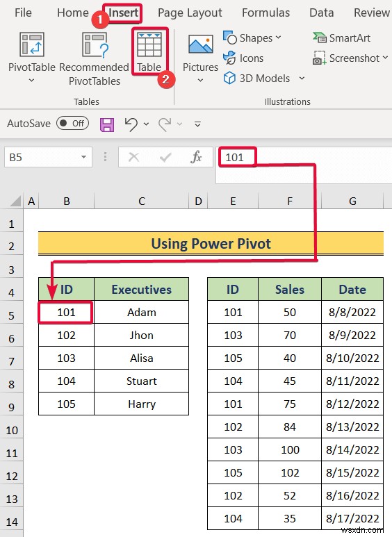Open the Name Box dropdown arrow
The height and width of the screenshot is (537, 392).
click(83, 157)
